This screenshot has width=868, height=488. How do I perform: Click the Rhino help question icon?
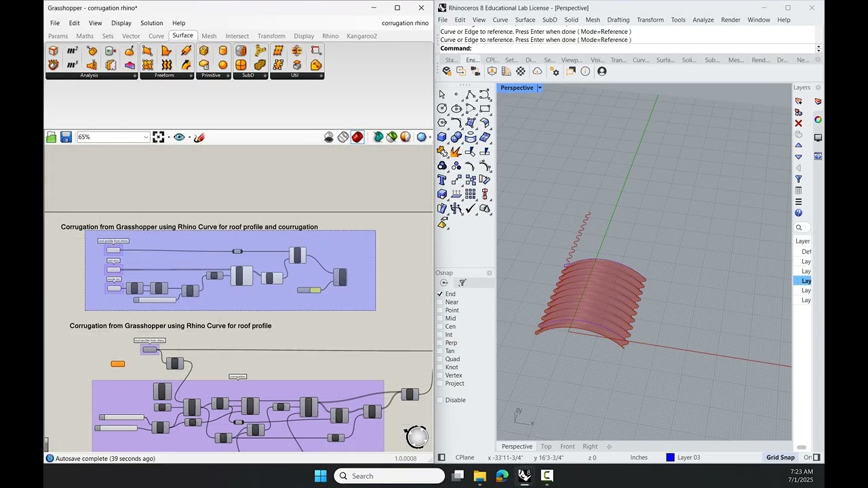coord(799,213)
